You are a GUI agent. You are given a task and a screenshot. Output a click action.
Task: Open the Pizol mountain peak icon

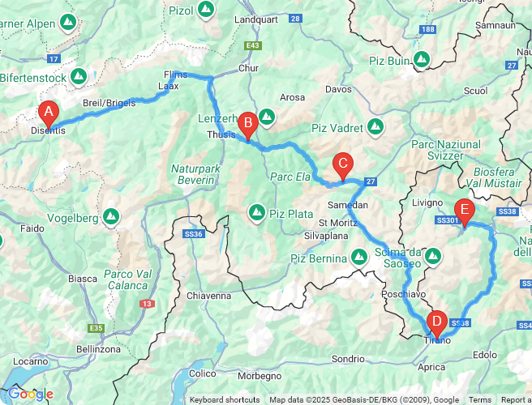point(206,11)
